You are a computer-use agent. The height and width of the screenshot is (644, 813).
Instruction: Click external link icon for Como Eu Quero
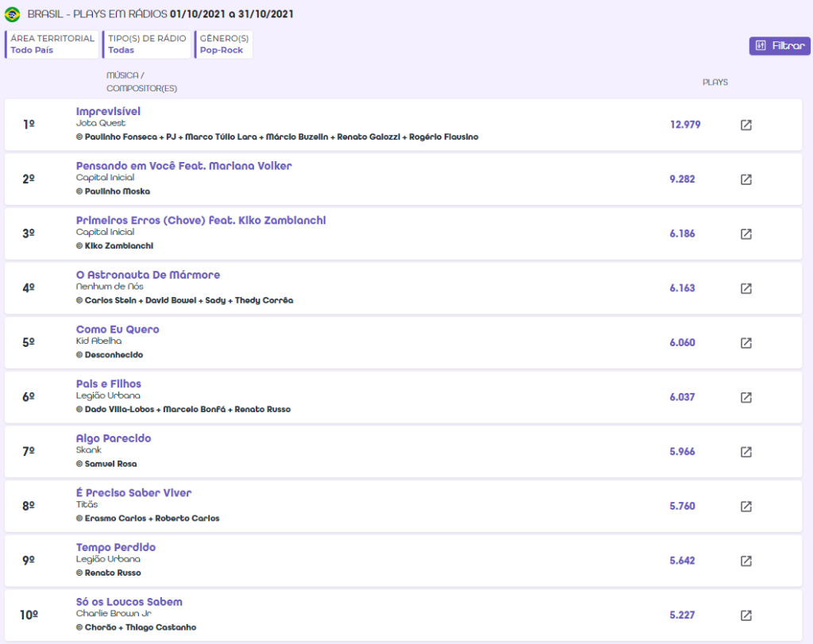tap(746, 343)
